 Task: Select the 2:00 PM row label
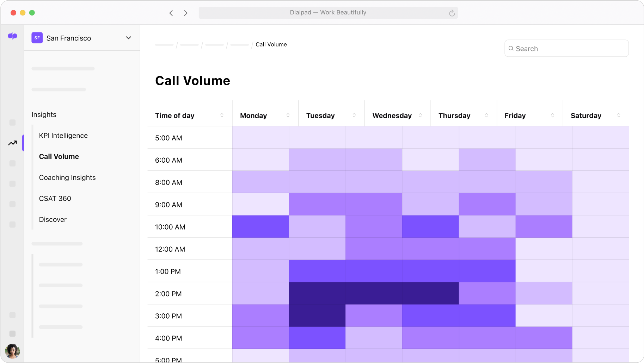168,294
